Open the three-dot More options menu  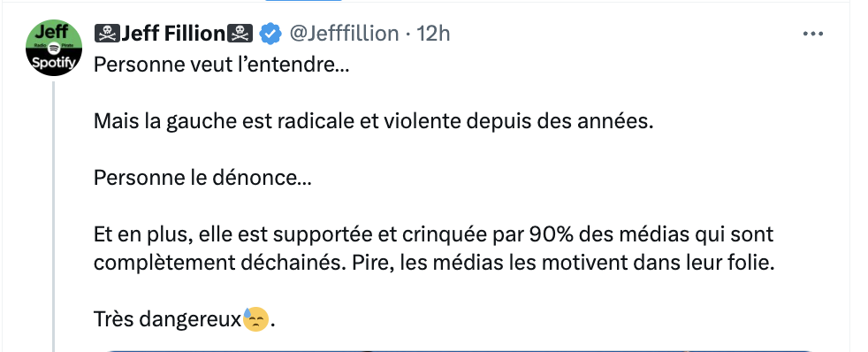(812, 34)
